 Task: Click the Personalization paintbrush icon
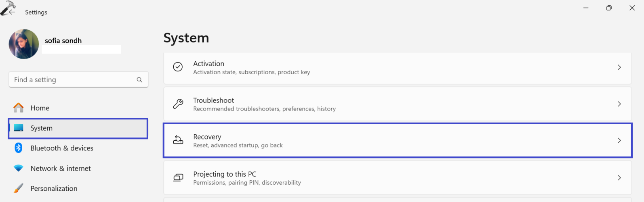(19, 188)
